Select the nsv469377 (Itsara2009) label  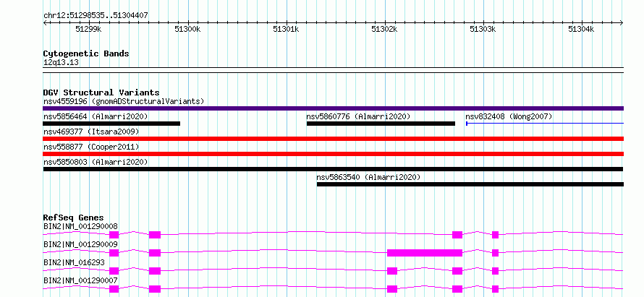[90, 132]
